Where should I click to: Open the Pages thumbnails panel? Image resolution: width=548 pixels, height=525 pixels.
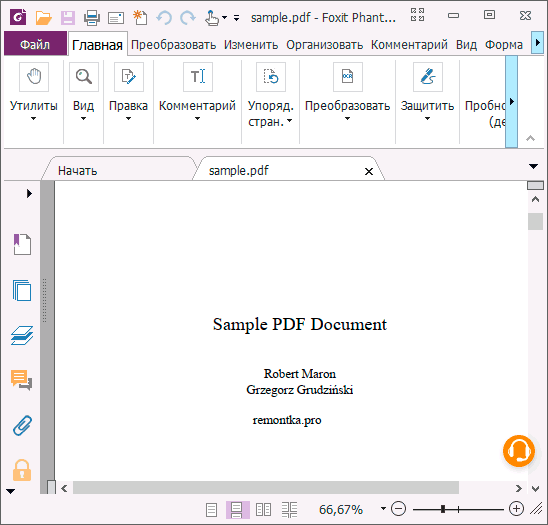tap(22, 290)
